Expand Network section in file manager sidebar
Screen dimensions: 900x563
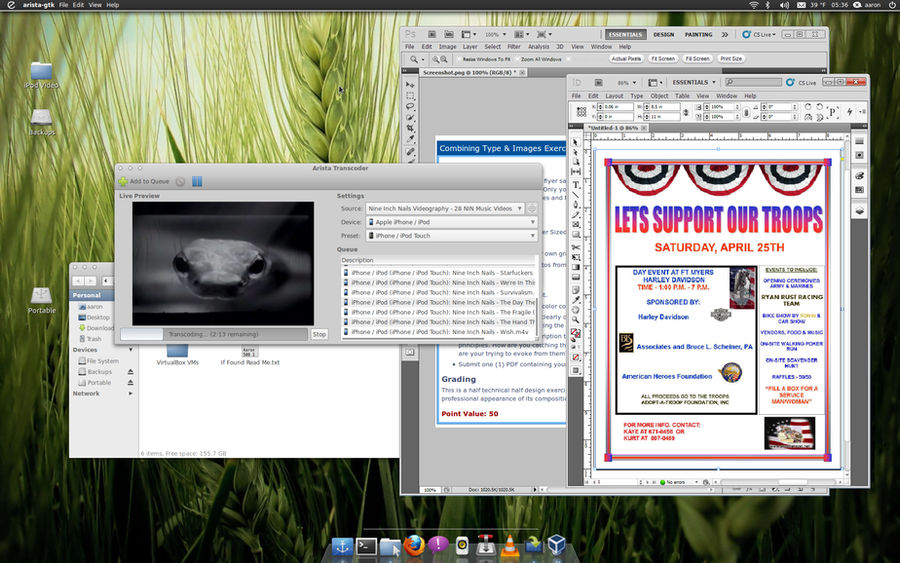pyautogui.click(x=131, y=394)
